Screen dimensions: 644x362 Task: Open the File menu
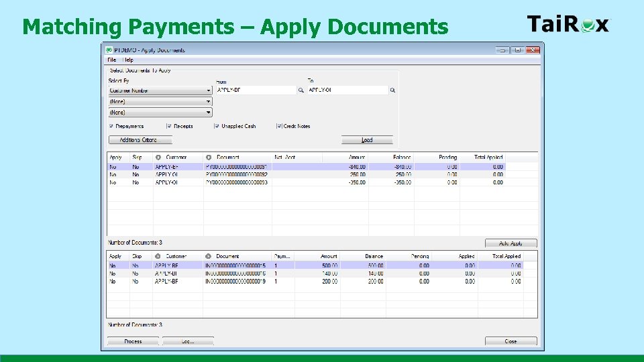pyautogui.click(x=112, y=60)
